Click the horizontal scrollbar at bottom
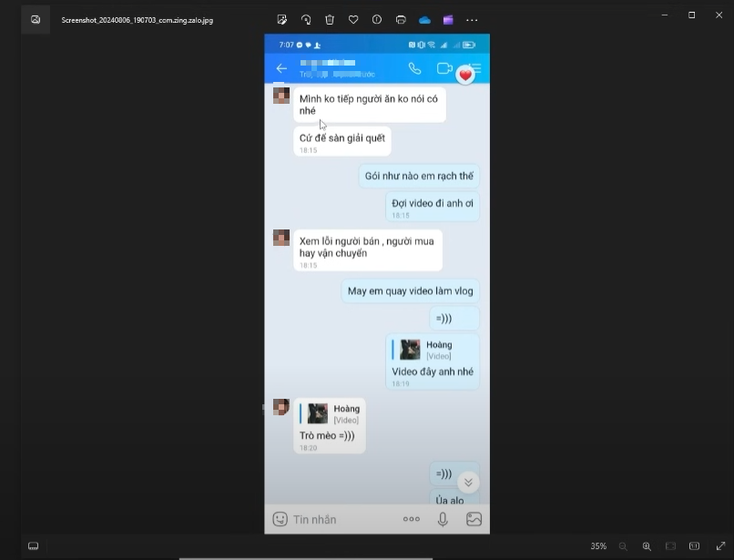This screenshot has width=734, height=560. 305,558
